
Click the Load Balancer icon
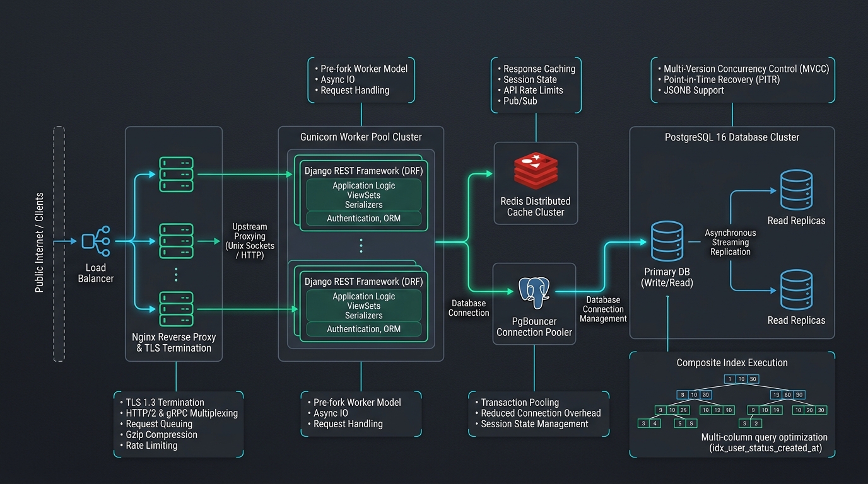pyautogui.click(x=96, y=241)
